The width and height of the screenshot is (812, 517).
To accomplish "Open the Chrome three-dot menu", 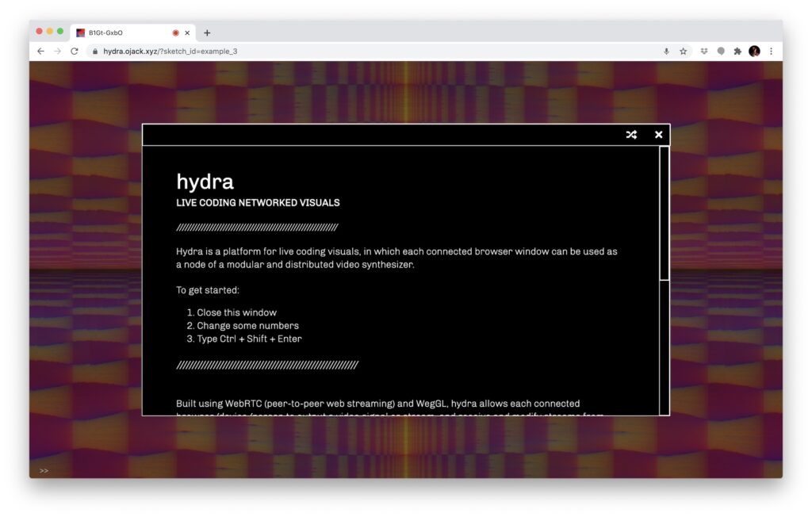I will point(772,50).
